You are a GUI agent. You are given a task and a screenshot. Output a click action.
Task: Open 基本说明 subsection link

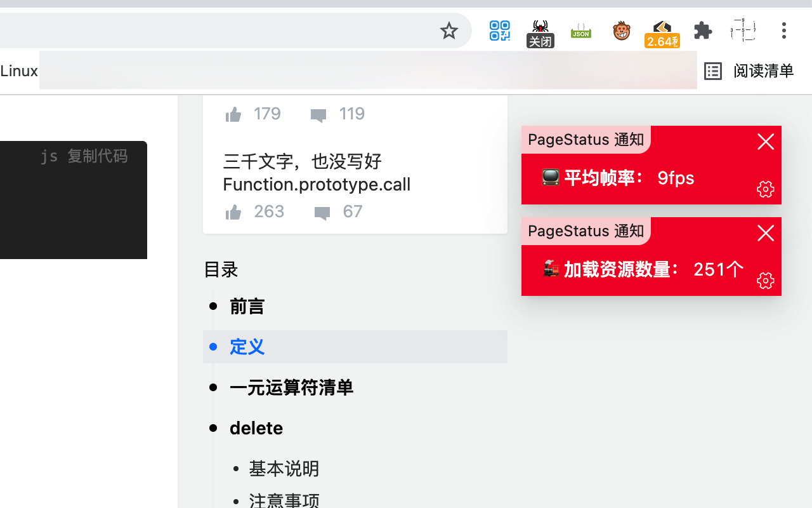pos(284,469)
